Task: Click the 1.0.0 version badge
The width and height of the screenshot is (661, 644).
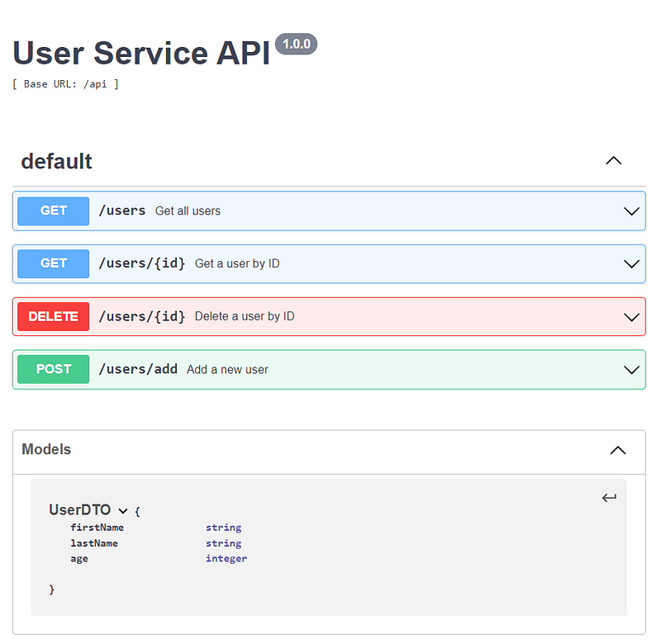Action: click(x=296, y=44)
